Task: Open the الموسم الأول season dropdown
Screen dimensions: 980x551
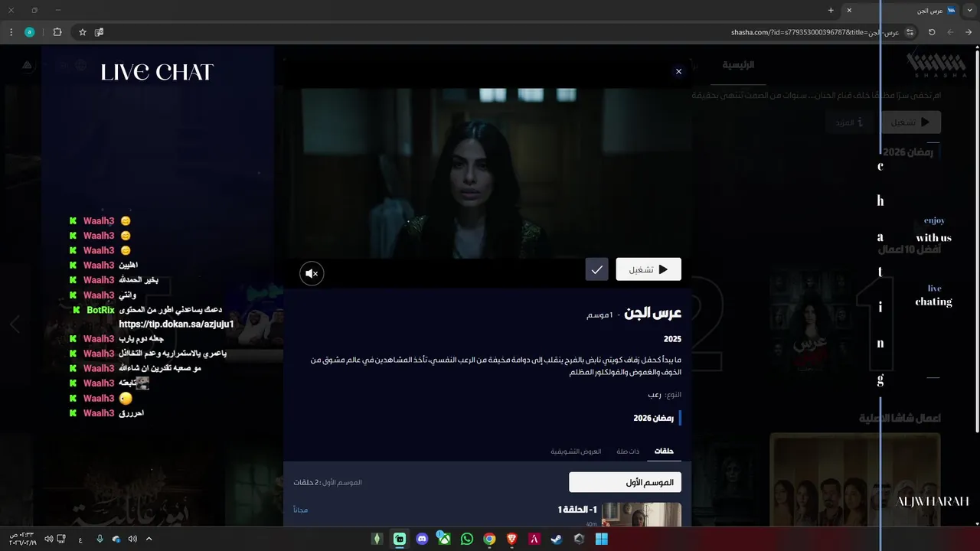Action: [625, 482]
